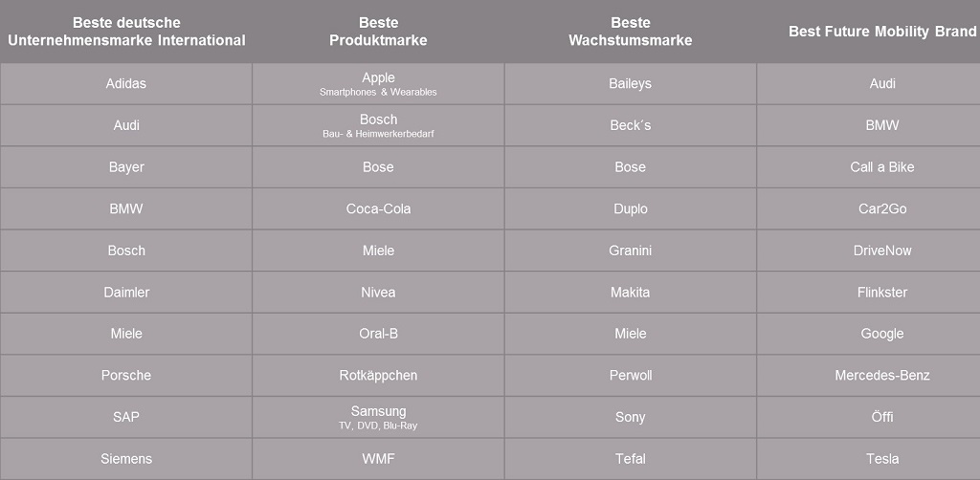The width and height of the screenshot is (980, 480).
Task: Click the Beste Wachstumsmarke header
Action: tap(630, 32)
